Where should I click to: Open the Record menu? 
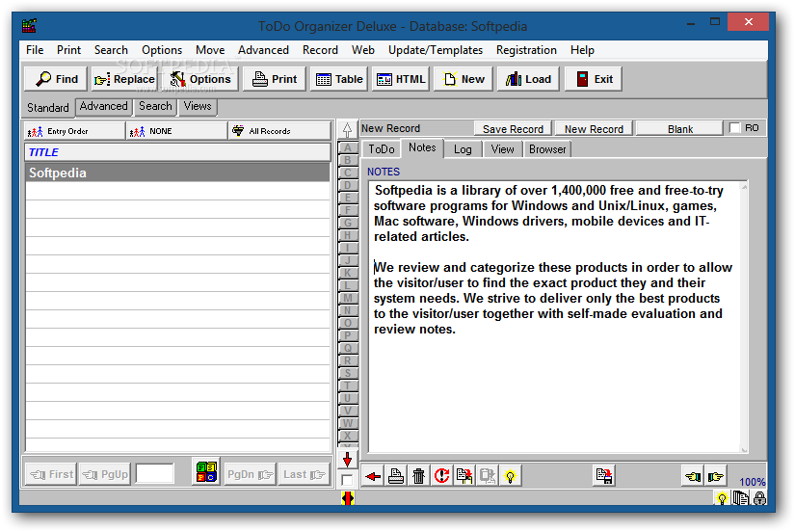pyautogui.click(x=320, y=50)
